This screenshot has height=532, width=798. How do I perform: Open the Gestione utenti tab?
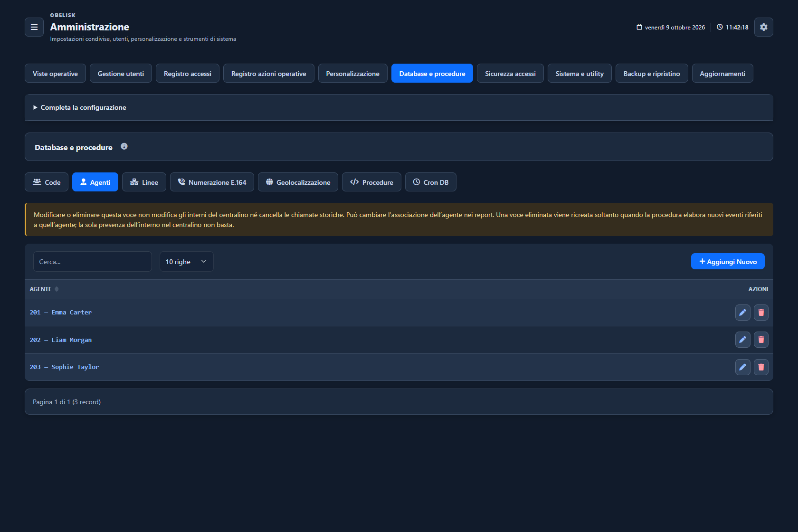tap(121, 73)
